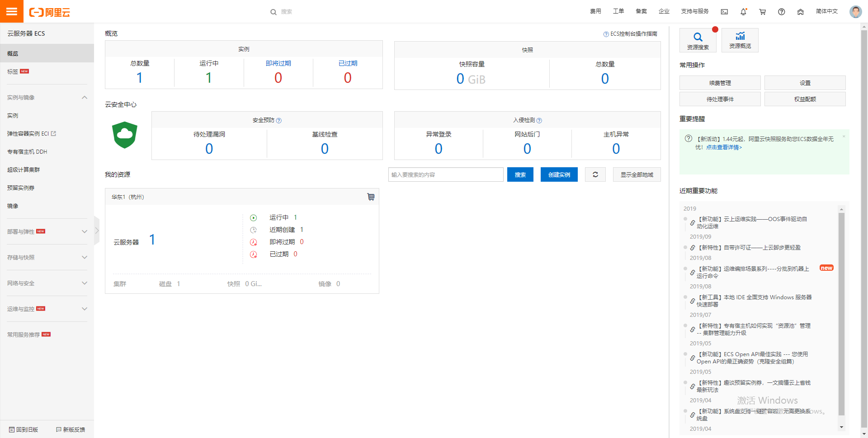Click the red icon beside 即将过期
The image size is (868, 438).
coord(254,242)
